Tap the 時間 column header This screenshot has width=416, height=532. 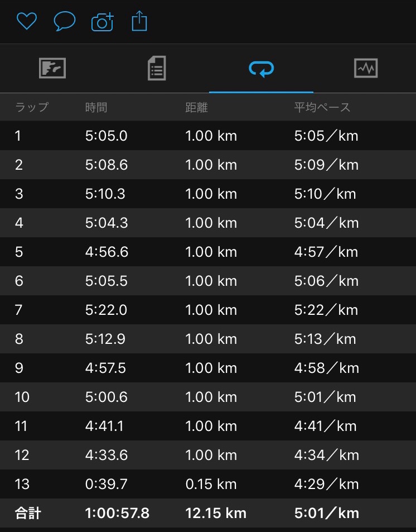pyautogui.click(x=96, y=107)
